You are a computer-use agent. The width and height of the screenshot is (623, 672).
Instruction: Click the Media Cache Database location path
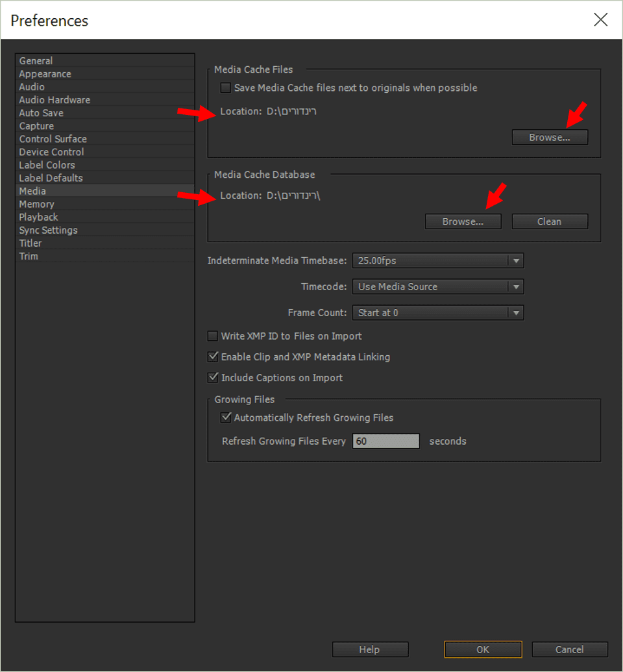point(293,195)
